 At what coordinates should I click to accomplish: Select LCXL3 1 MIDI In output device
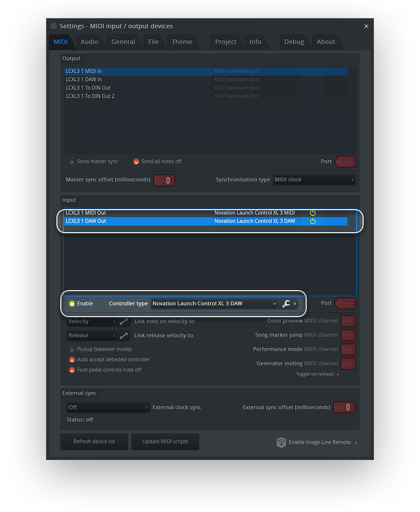[206, 71]
